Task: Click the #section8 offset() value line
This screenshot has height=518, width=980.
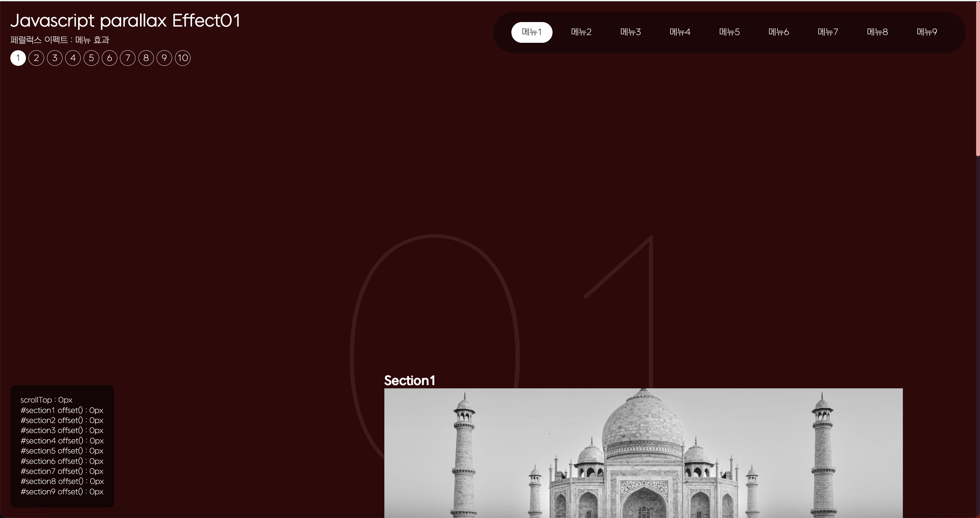Action: click(62, 481)
